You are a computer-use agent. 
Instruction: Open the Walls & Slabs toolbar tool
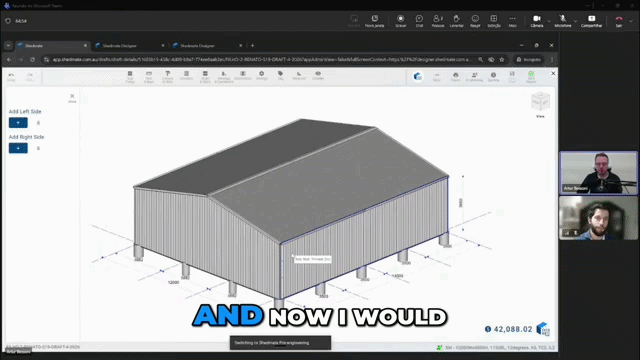click(x=205, y=77)
